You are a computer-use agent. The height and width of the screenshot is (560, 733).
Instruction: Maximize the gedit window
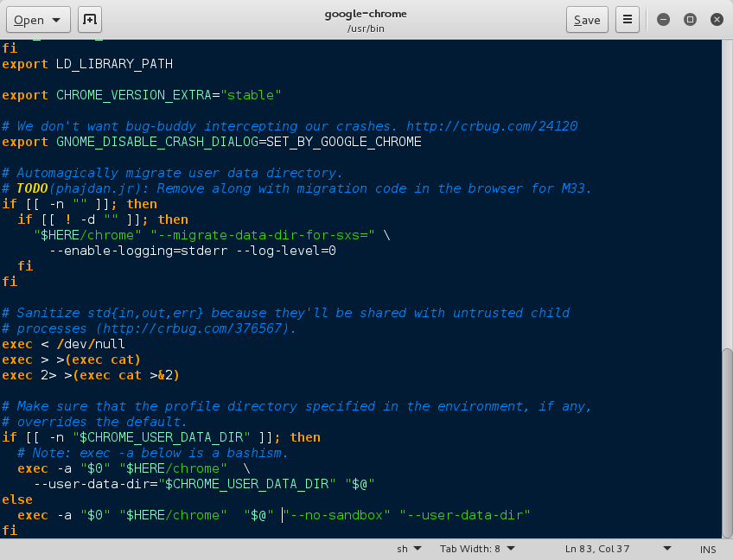690,20
